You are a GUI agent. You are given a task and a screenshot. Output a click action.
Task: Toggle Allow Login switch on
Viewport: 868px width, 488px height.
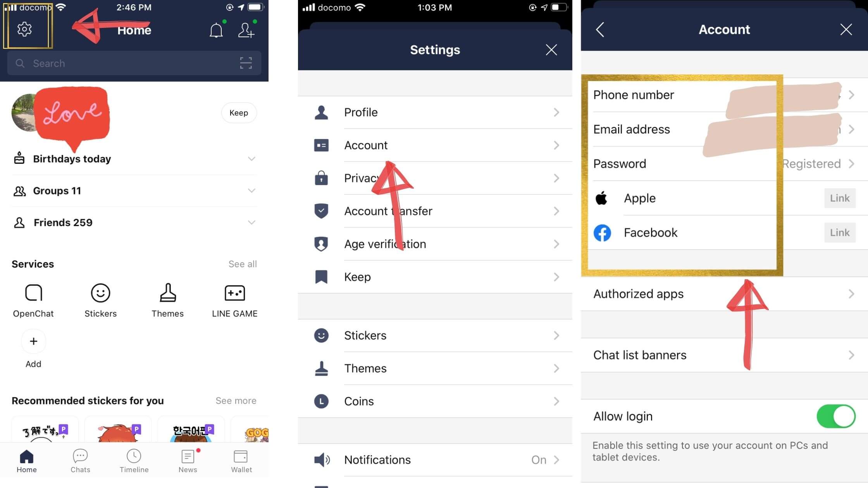[836, 416]
